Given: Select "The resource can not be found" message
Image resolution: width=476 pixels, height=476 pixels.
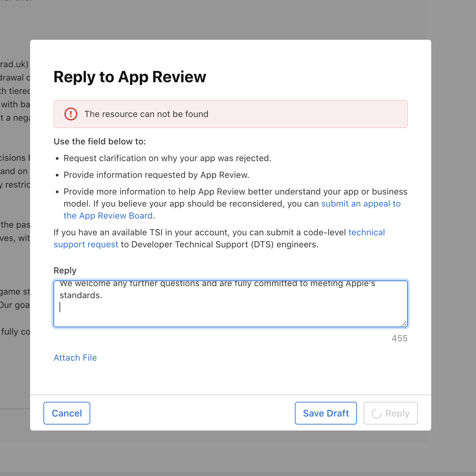Looking at the screenshot, I should (x=146, y=114).
